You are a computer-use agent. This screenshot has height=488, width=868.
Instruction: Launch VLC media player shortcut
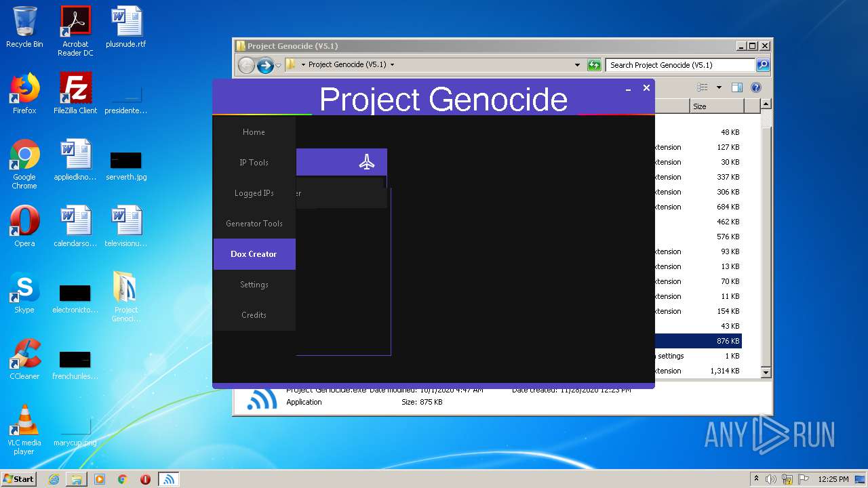tap(24, 430)
